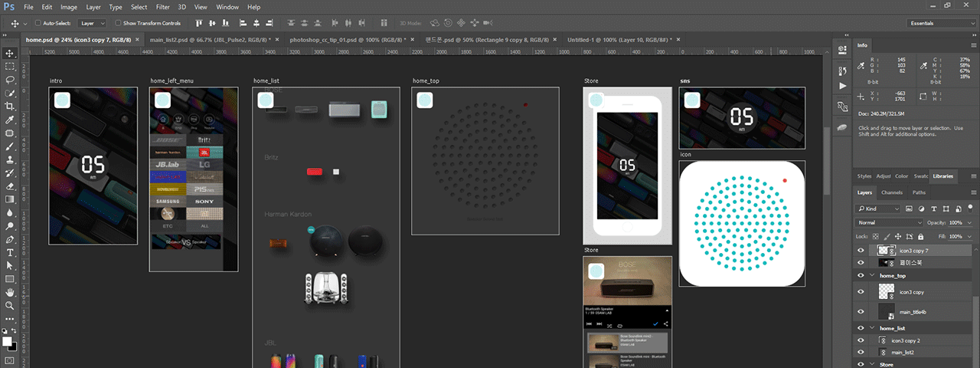Collapse the home_top layer group
The height and width of the screenshot is (368, 980).
tap(872, 275)
